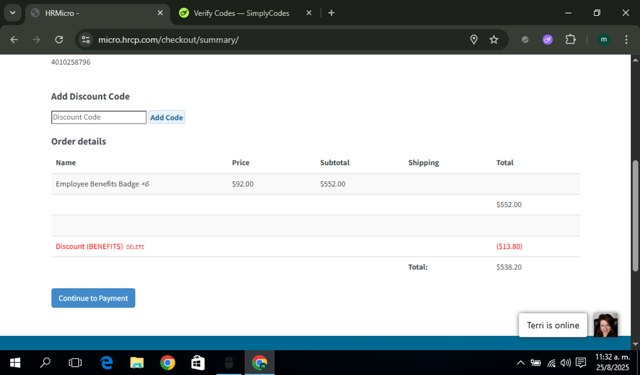The width and height of the screenshot is (640, 375).
Task: View site information icon in address bar
Action: [x=86, y=40]
